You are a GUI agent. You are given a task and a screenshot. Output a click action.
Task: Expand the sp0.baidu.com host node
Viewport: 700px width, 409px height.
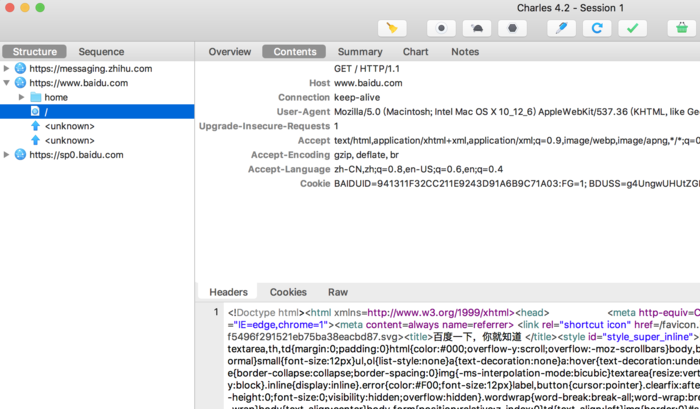pyautogui.click(x=6, y=154)
